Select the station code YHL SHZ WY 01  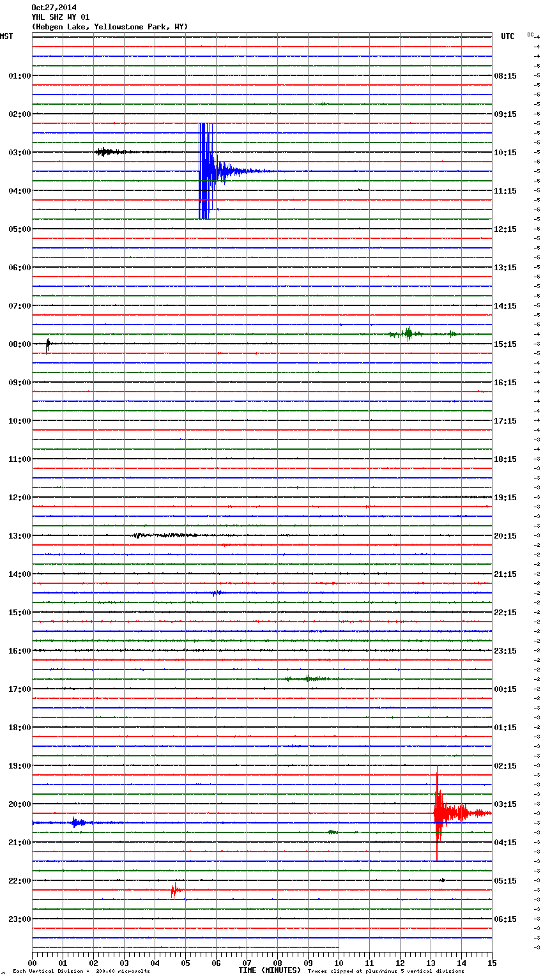[x=61, y=17]
